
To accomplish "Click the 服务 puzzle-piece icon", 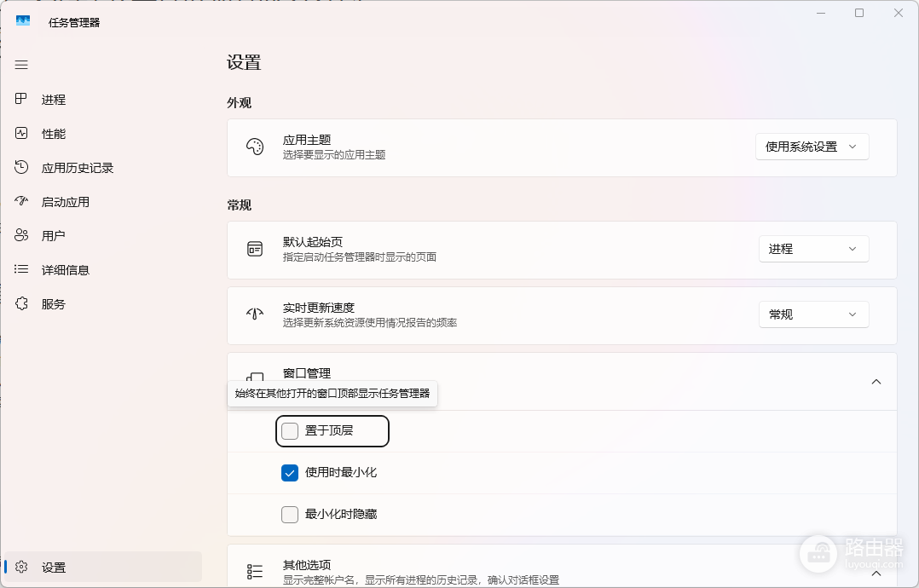I will click(x=21, y=303).
